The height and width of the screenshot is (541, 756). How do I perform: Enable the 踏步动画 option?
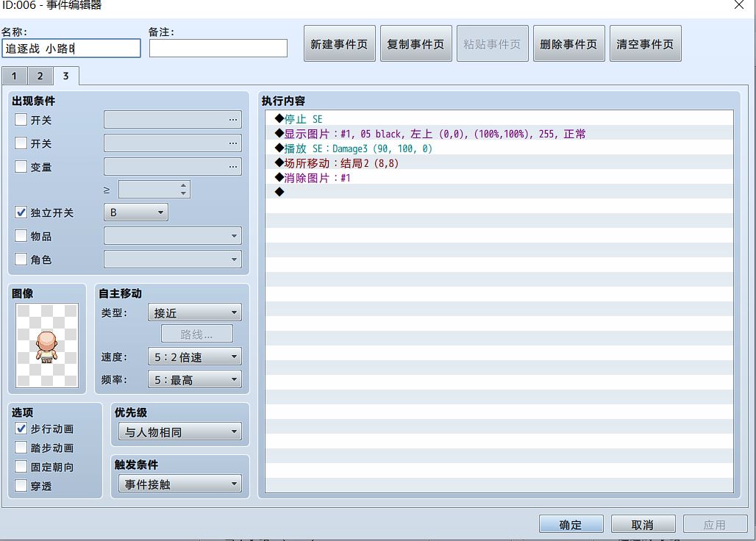(x=21, y=448)
